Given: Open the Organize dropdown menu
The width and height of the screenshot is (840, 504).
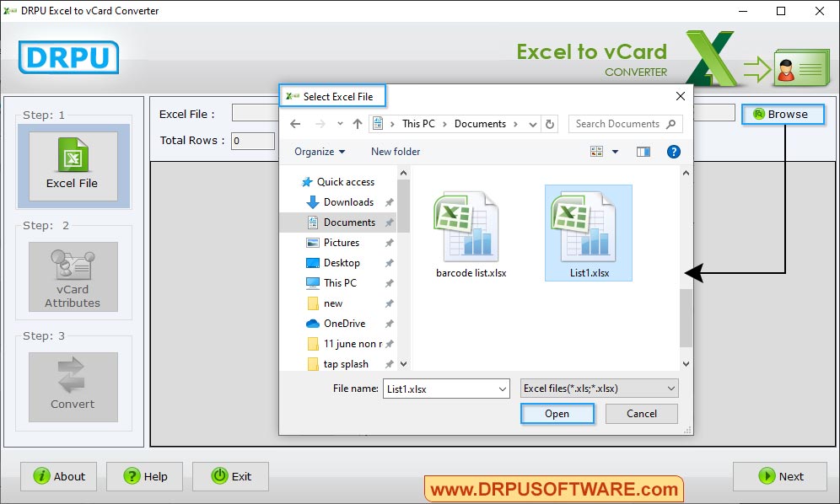Looking at the screenshot, I should pyautogui.click(x=319, y=152).
